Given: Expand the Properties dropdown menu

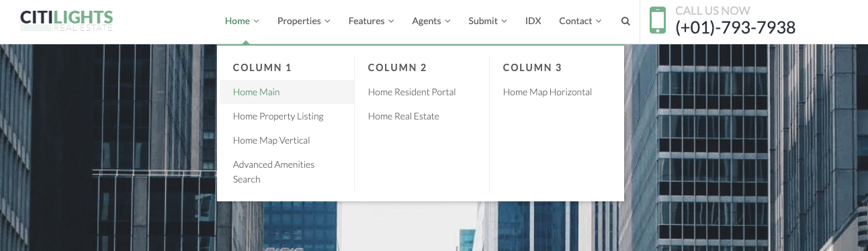Looking at the screenshot, I should click(x=304, y=21).
